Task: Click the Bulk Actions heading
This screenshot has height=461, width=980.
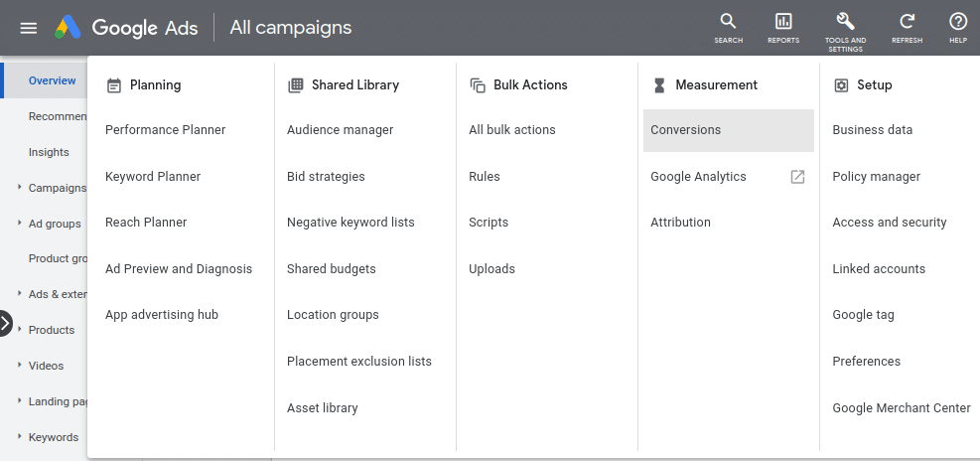Action: coord(530,85)
